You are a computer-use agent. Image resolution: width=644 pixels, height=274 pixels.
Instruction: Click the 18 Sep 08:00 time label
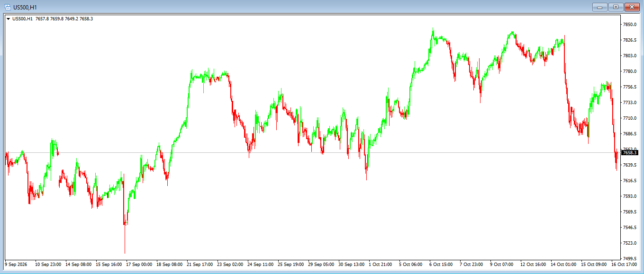tap(170, 265)
